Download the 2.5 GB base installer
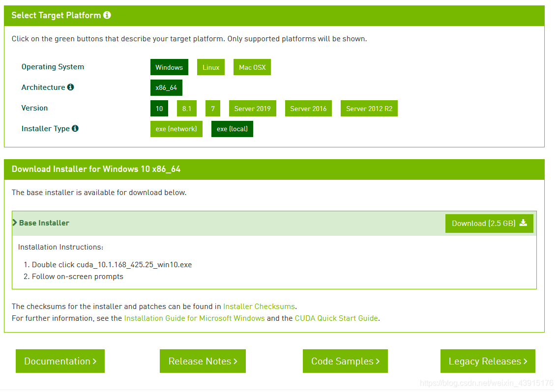Viewport: 558px width, 392px height. point(489,224)
